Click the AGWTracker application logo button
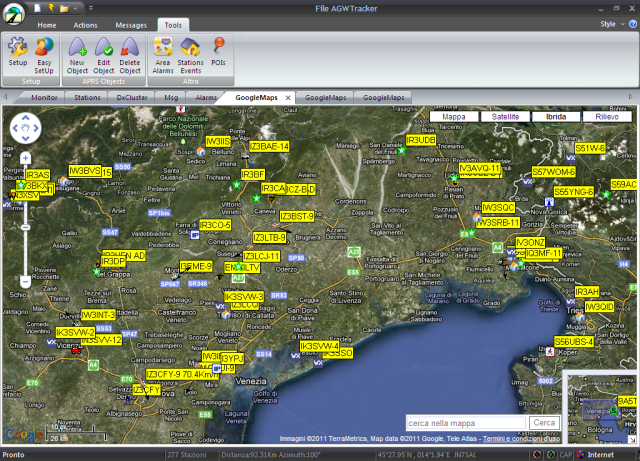This screenshot has width=640, height=461. coord(14,13)
